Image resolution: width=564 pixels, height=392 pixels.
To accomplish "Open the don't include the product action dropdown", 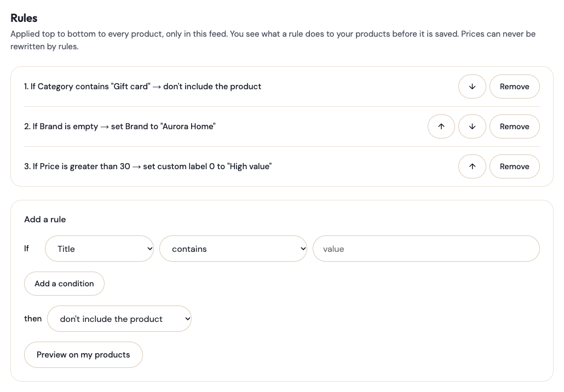I will pos(119,319).
